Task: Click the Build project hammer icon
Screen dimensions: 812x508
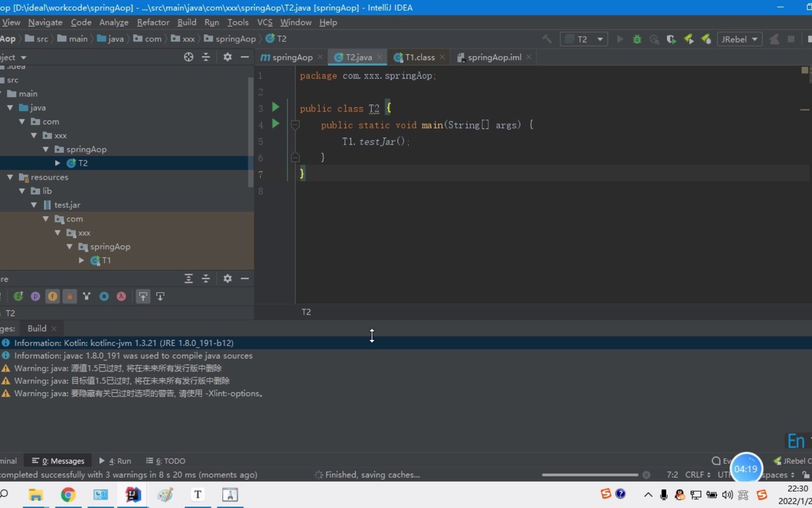Action: click(547, 39)
